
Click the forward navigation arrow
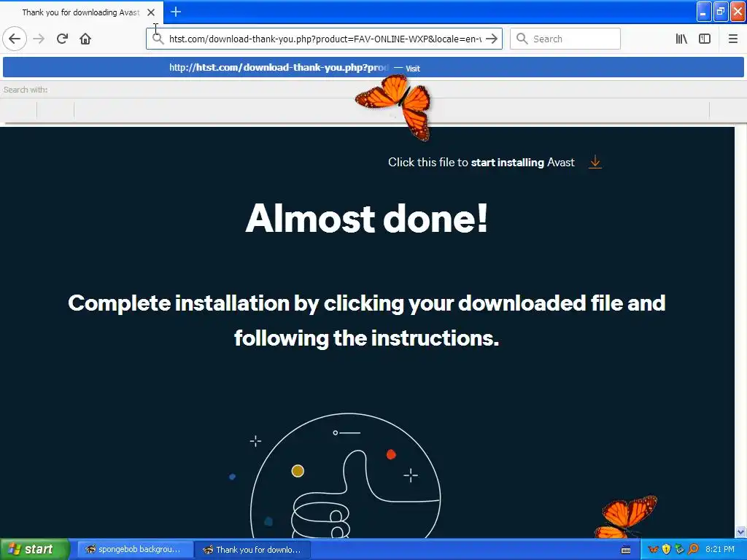click(x=39, y=39)
